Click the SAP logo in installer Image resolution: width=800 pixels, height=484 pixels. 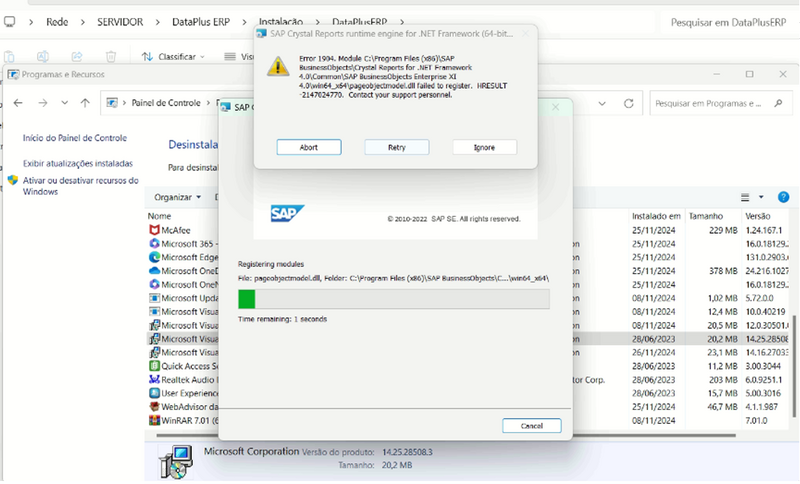[x=287, y=213]
